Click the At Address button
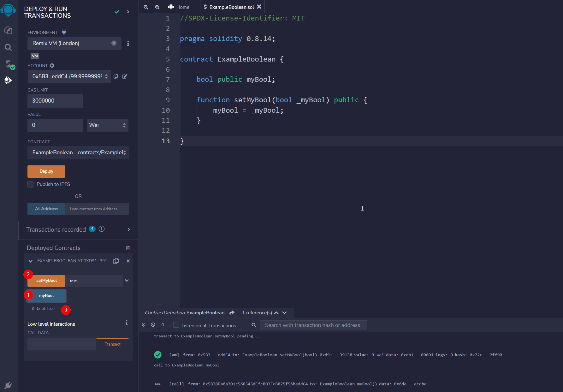The width and height of the screenshot is (563, 392). (46, 209)
